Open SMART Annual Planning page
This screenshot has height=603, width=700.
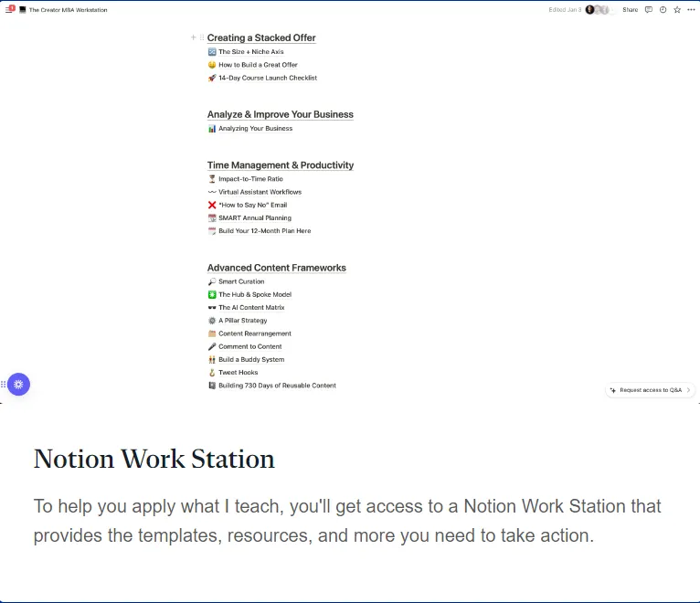pyautogui.click(x=255, y=217)
